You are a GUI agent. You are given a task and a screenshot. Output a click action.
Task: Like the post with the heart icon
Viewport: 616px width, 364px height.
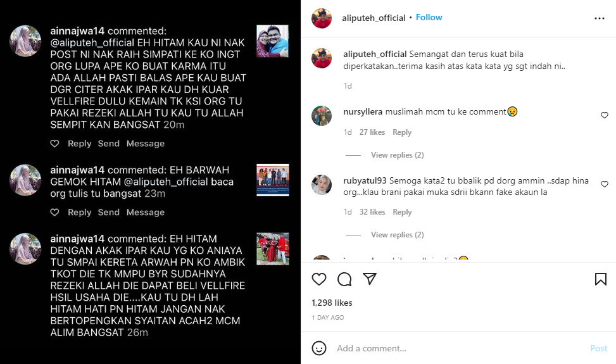tap(319, 279)
